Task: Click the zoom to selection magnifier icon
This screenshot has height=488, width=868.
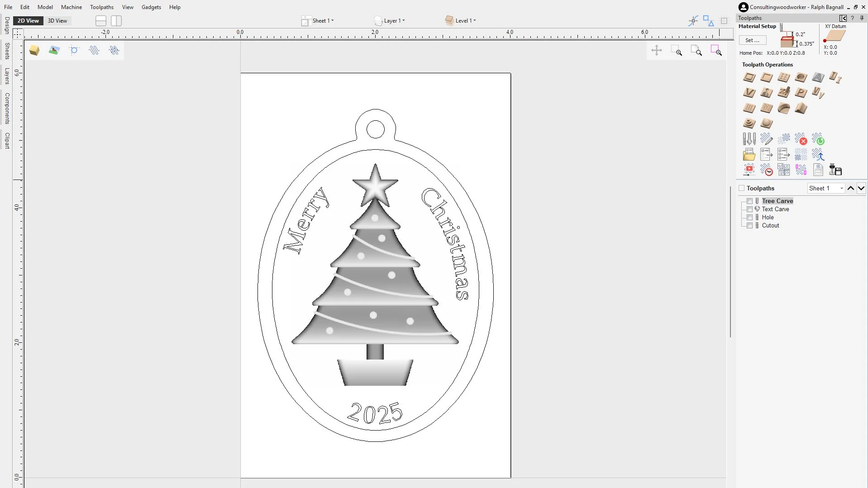Action: pyautogui.click(x=716, y=50)
